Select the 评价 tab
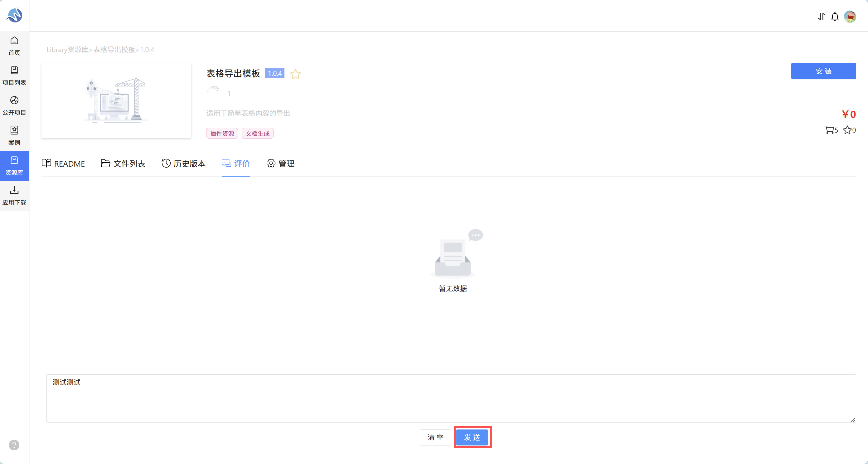Viewport: 868px width, 464px height. point(236,164)
